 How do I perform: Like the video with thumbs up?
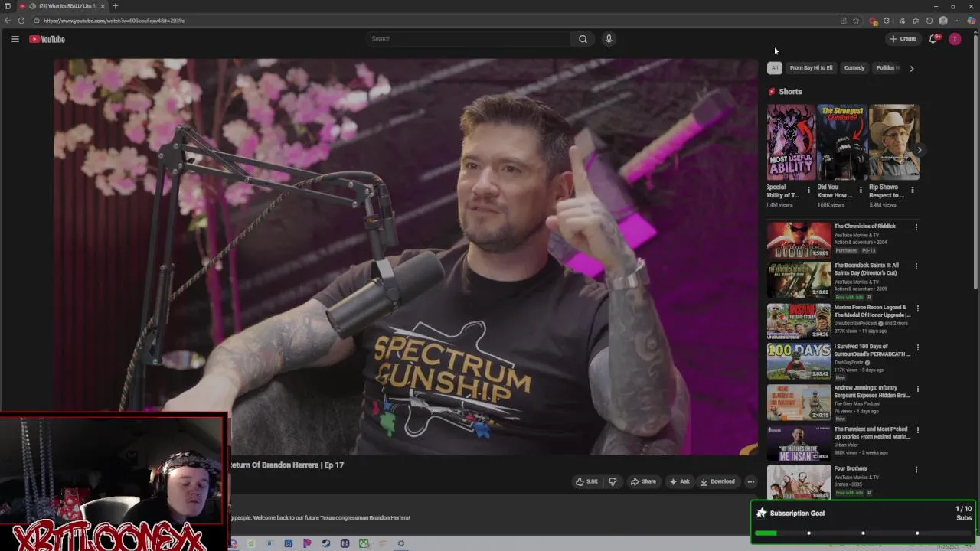click(x=586, y=481)
